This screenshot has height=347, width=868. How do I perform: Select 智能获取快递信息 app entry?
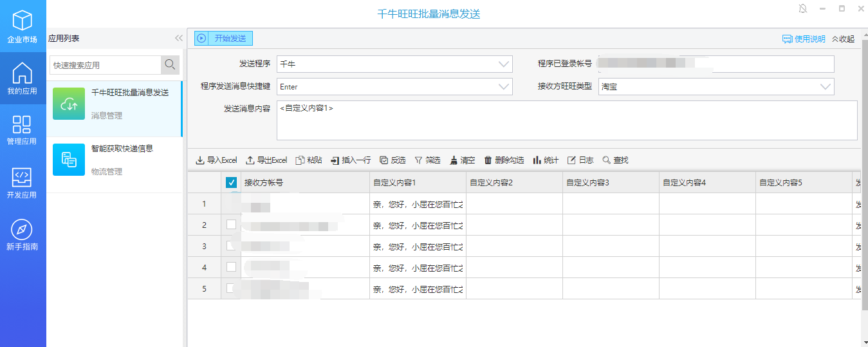(115, 164)
